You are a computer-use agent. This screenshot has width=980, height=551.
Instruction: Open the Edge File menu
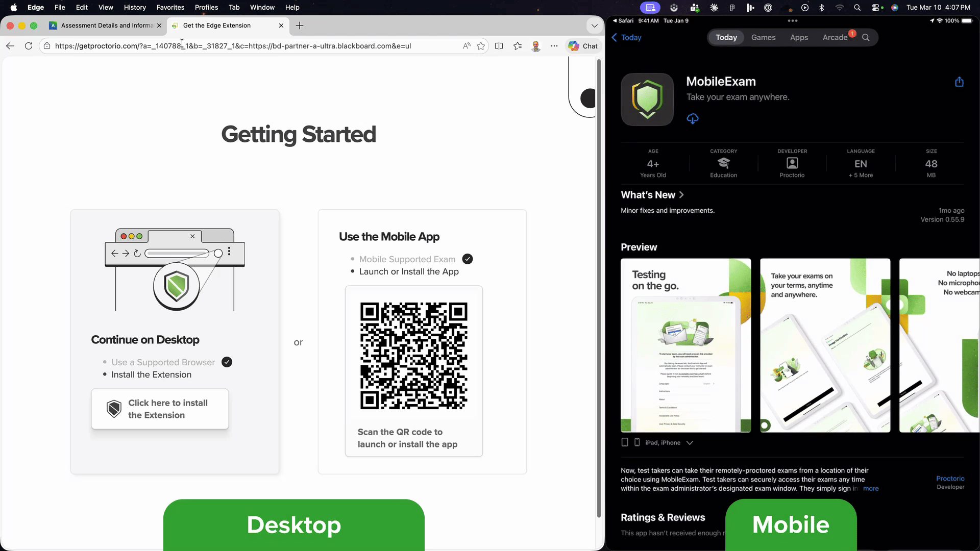60,8
